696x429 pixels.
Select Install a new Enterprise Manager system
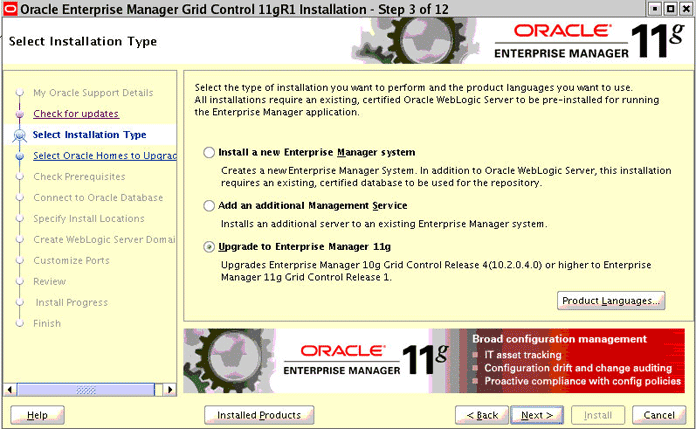click(209, 152)
